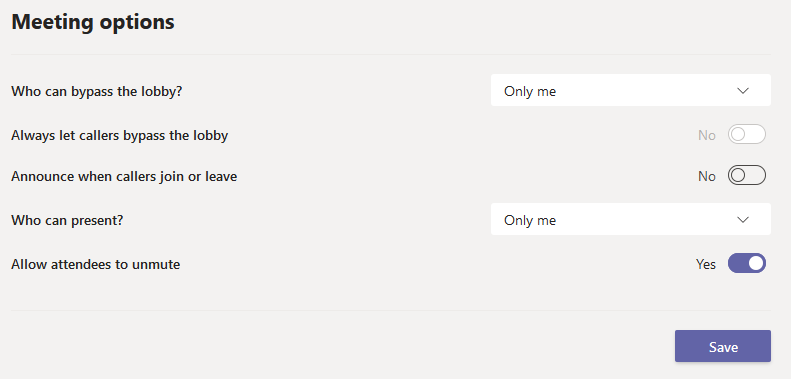Click the Allow attendees to unmute label

(95, 264)
